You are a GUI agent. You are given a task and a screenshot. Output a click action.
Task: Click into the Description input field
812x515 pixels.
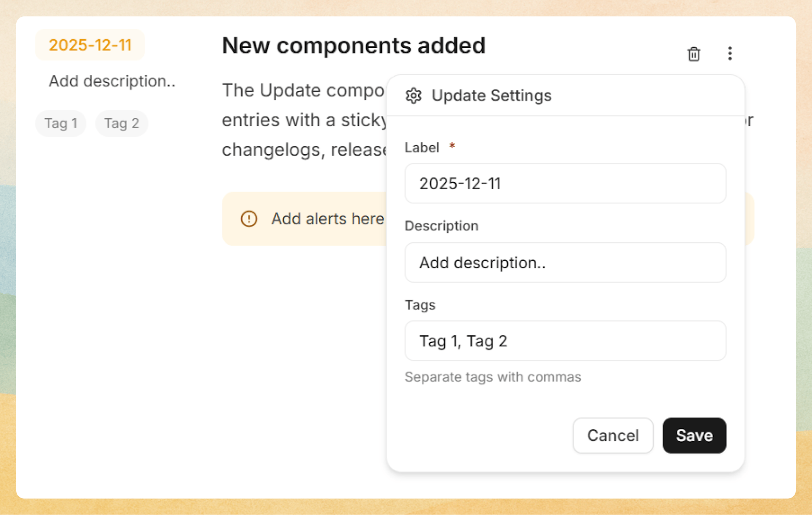tap(565, 262)
